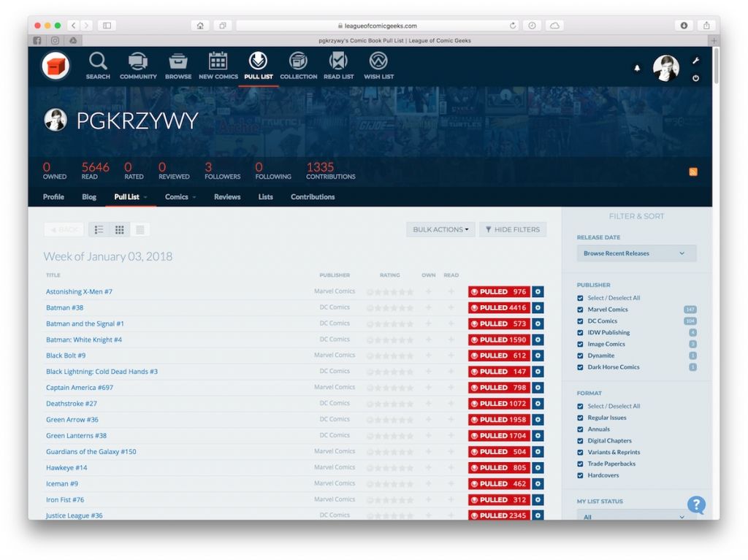
Task: Click the rating stars for Hawkeye #14
Action: [390, 468]
